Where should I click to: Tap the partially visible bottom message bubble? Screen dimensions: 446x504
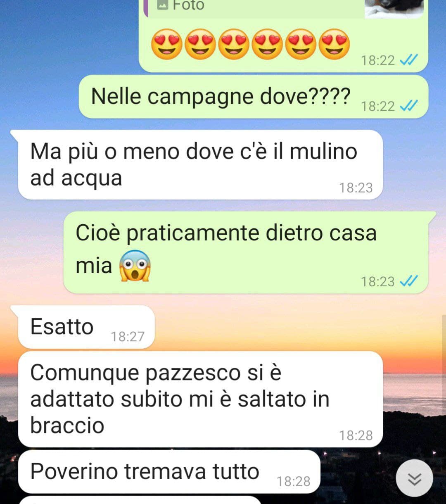click(140, 500)
